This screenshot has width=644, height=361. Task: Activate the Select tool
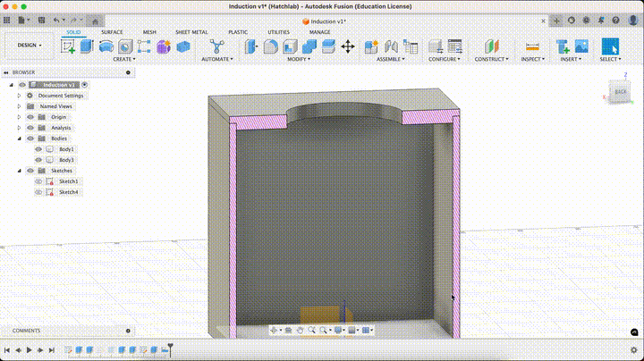tap(610, 46)
